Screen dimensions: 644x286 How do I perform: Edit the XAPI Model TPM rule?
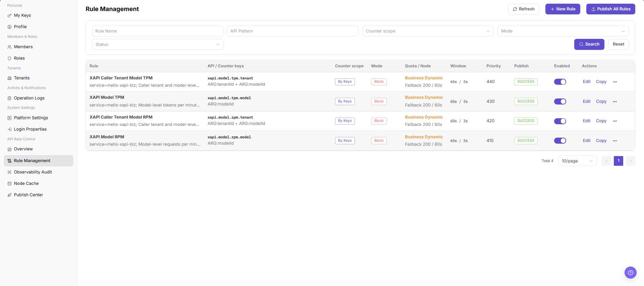click(587, 101)
